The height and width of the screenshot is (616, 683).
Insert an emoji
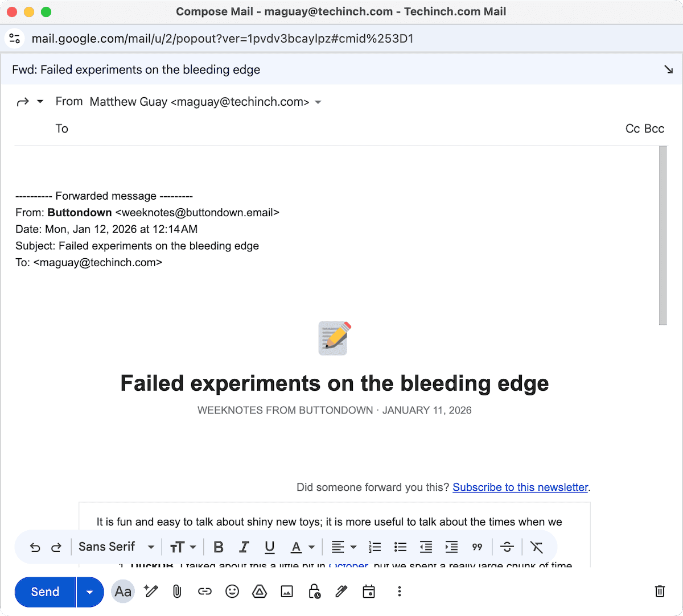[x=232, y=592]
